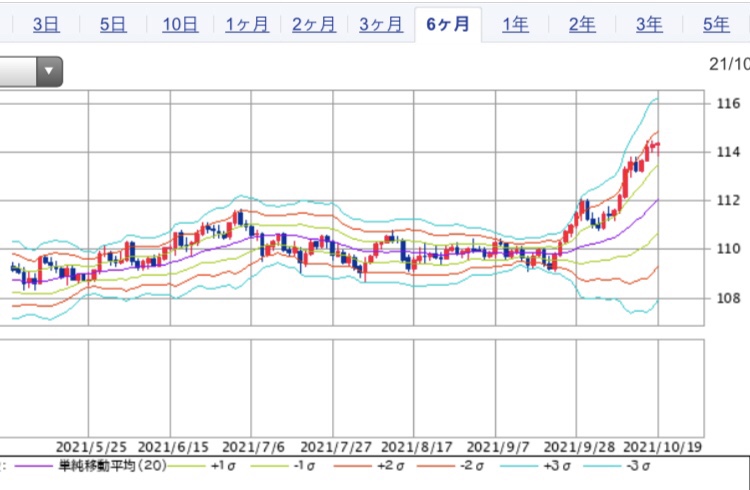Select the 10日 chart period tab
Viewport: 750px width, 490px height.
click(x=180, y=24)
